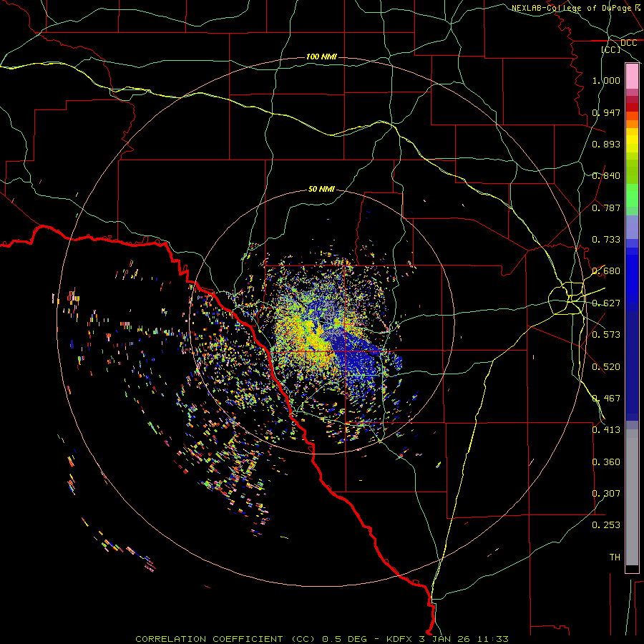
Task: Click the red segment of the color scale
Action: point(632,107)
